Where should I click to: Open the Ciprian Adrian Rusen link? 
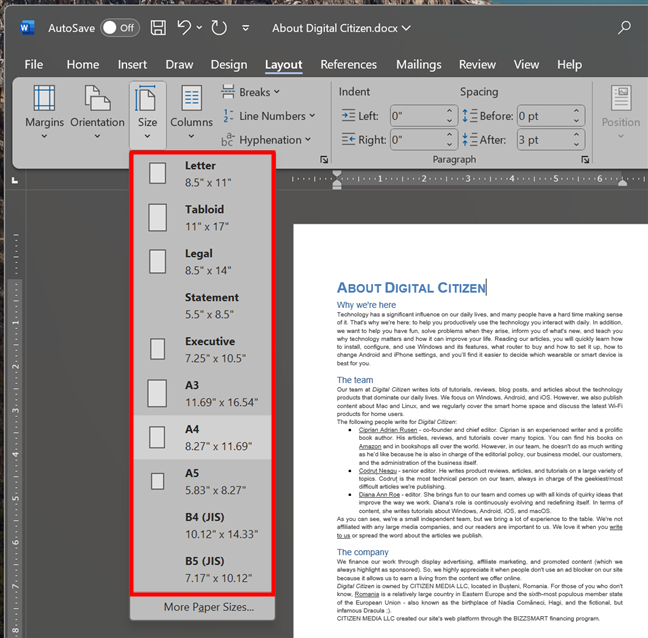point(388,430)
